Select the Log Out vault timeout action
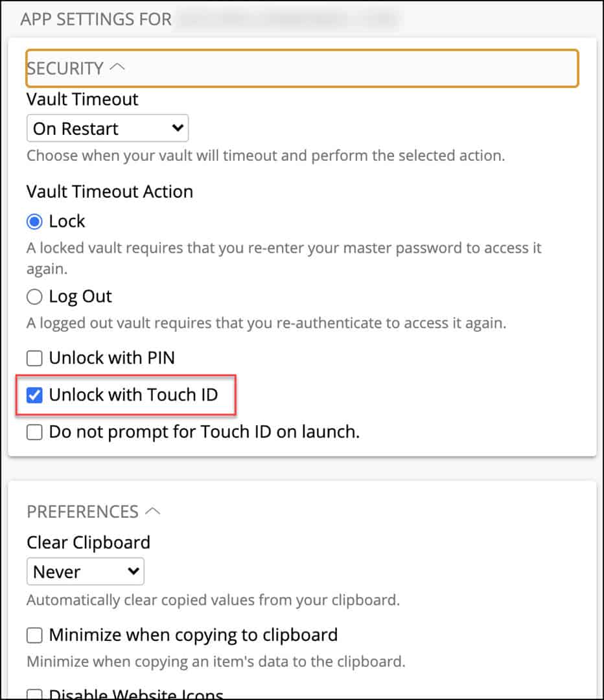This screenshot has width=604, height=700. (33, 296)
